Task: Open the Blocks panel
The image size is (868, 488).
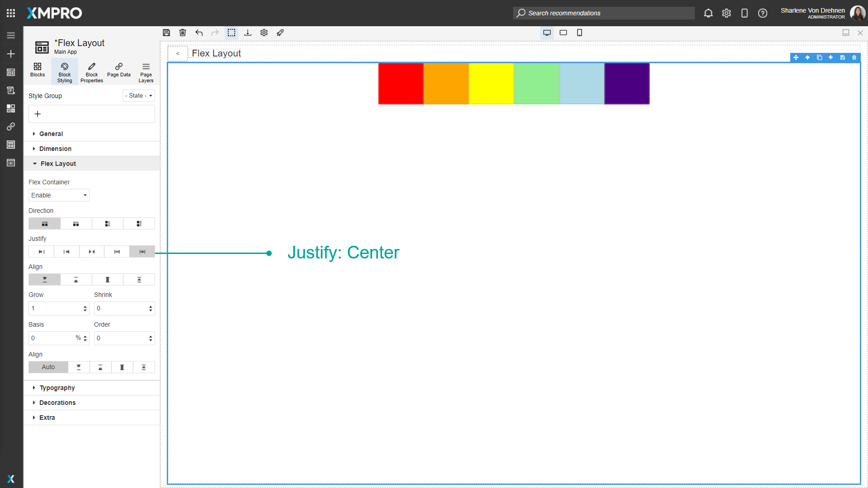Action: [38, 71]
